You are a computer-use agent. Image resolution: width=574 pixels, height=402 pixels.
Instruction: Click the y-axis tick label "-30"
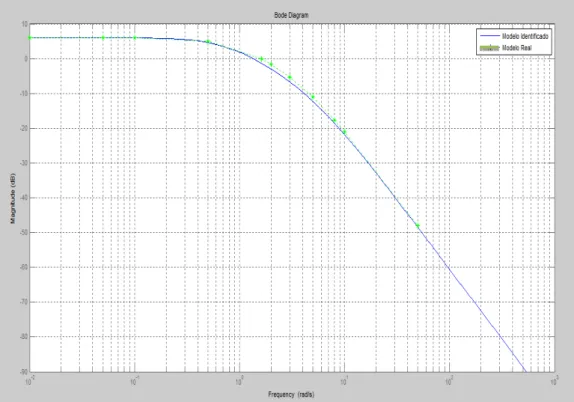point(24,163)
